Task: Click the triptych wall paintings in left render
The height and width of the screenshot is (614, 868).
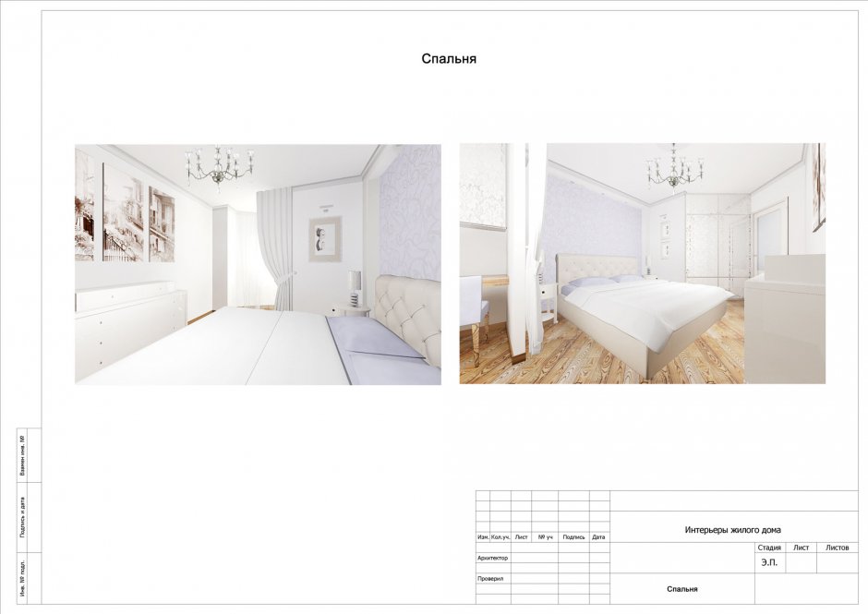Action: (x=125, y=212)
